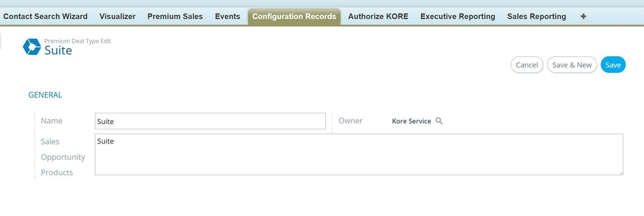Expand the collapsed sidebar handle at left edge
Image resolution: width=644 pixels, height=216 pixels.
[1, 40]
